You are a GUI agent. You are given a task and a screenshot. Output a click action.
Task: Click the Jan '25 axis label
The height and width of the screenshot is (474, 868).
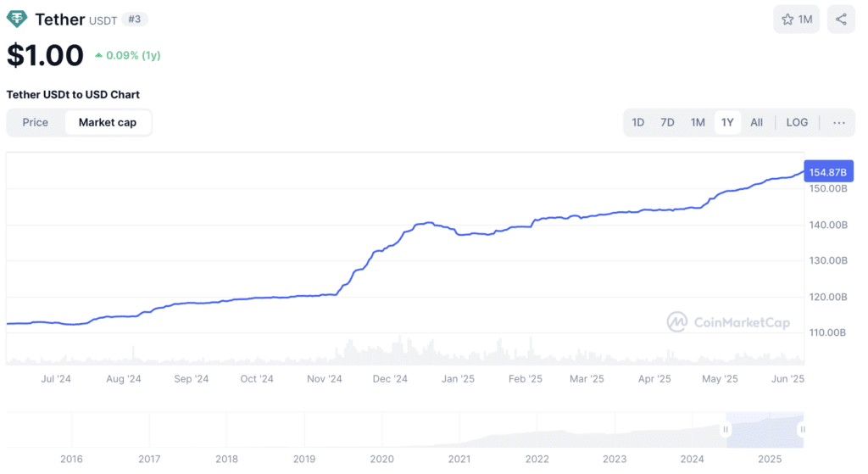pyautogui.click(x=458, y=379)
